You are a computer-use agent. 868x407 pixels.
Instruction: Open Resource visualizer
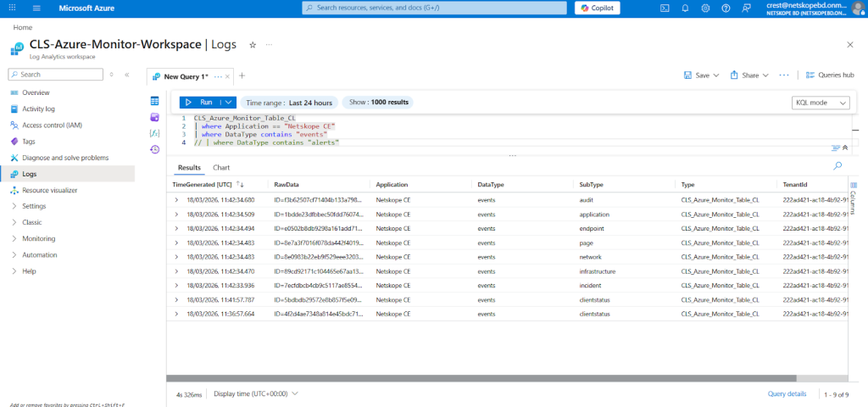click(50, 190)
